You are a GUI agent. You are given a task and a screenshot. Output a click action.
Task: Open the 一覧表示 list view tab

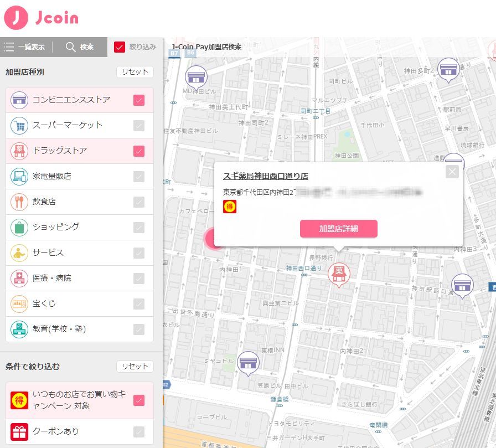(x=26, y=47)
